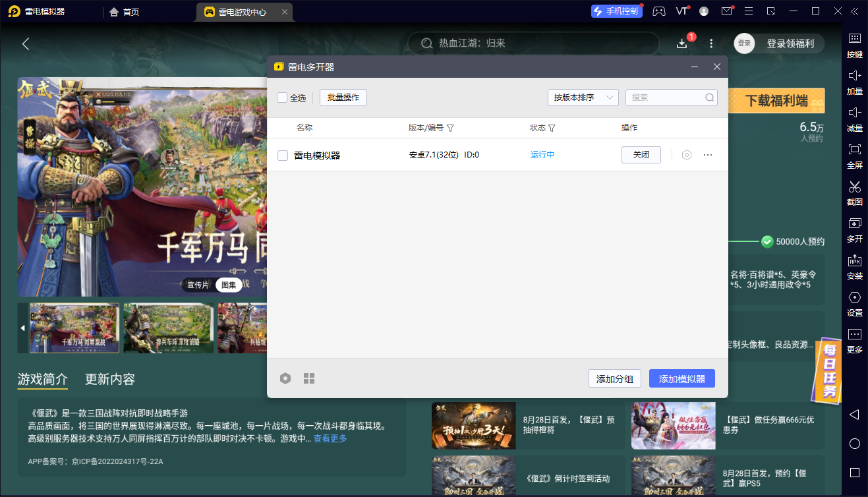Open the 预抽得橙将 news card

coord(527,426)
